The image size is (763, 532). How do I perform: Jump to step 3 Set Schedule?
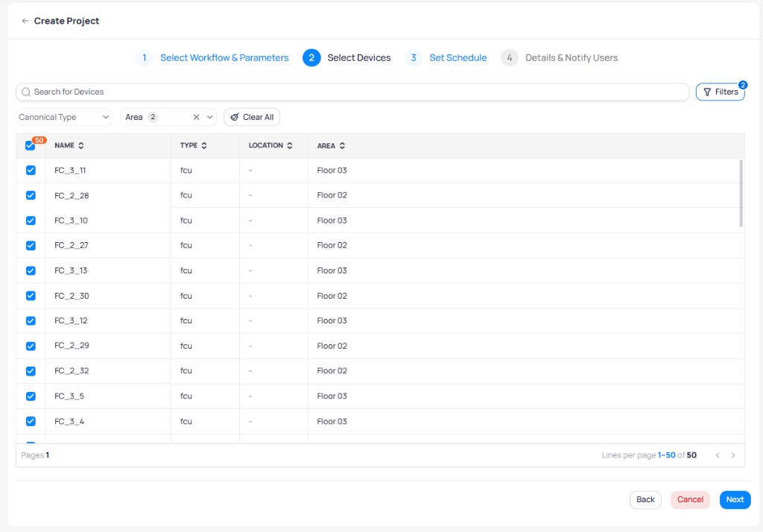pyautogui.click(x=446, y=58)
